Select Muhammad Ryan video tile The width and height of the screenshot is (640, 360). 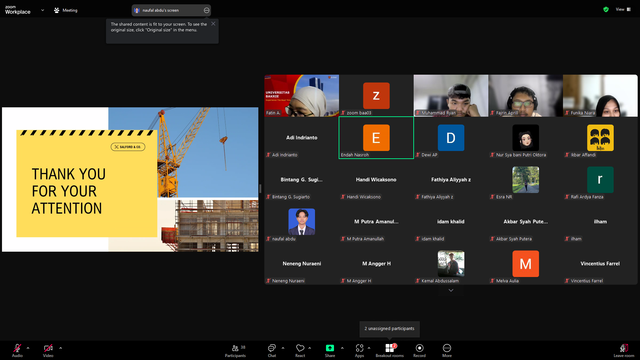coord(451,96)
